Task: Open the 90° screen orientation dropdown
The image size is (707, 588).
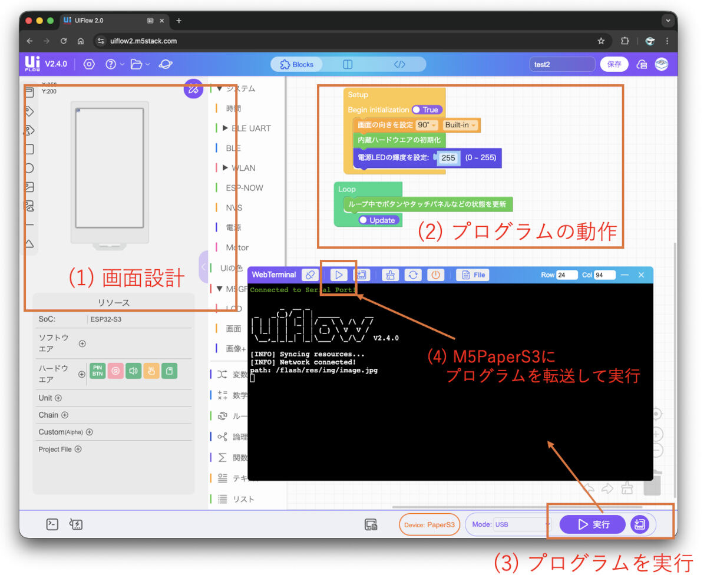Action: pyautogui.click(x=425, y=125)
